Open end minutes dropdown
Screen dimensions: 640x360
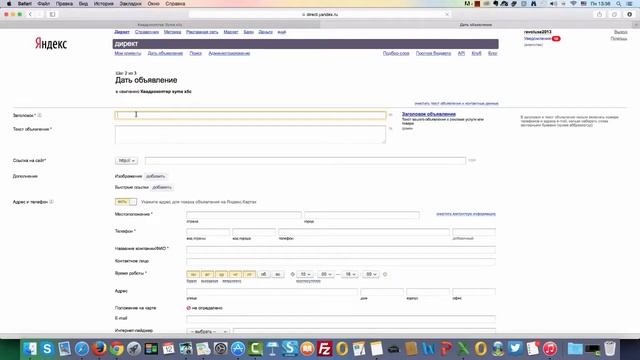pos(371,274)
